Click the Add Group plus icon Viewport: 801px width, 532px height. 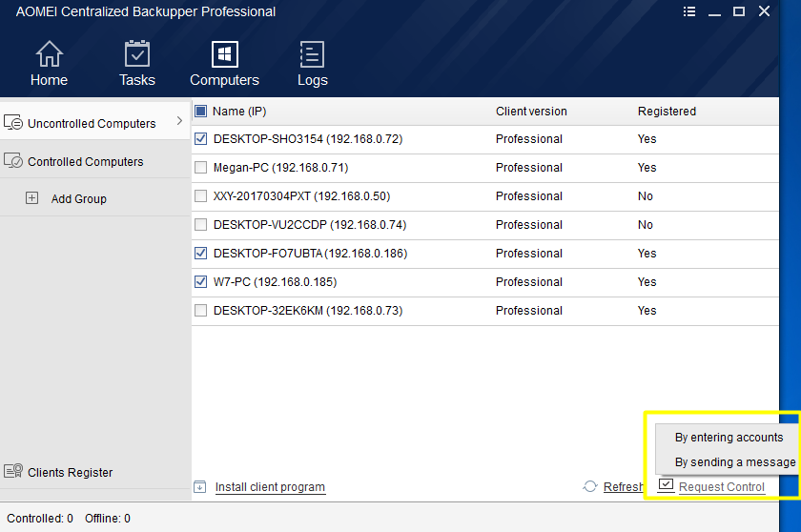coord(31,198)
